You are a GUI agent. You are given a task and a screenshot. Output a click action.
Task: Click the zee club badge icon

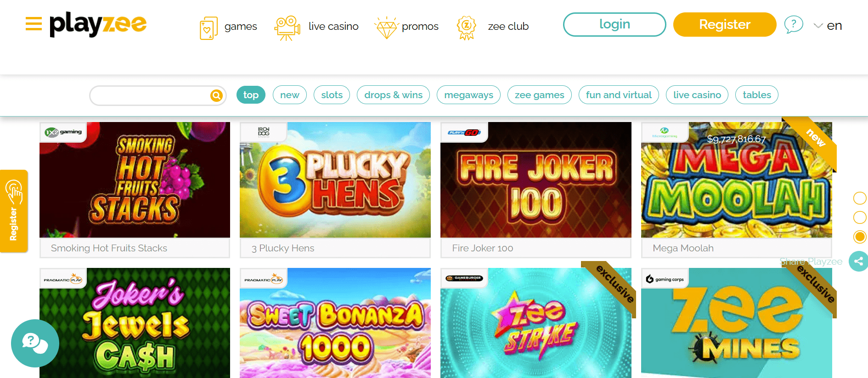point(467,28)
